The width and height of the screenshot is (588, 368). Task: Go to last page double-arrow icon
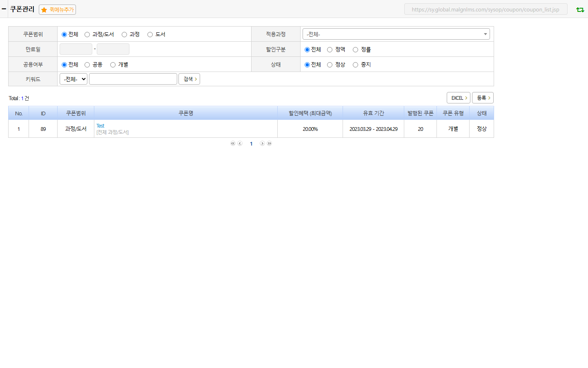click(x=269, y=144)
